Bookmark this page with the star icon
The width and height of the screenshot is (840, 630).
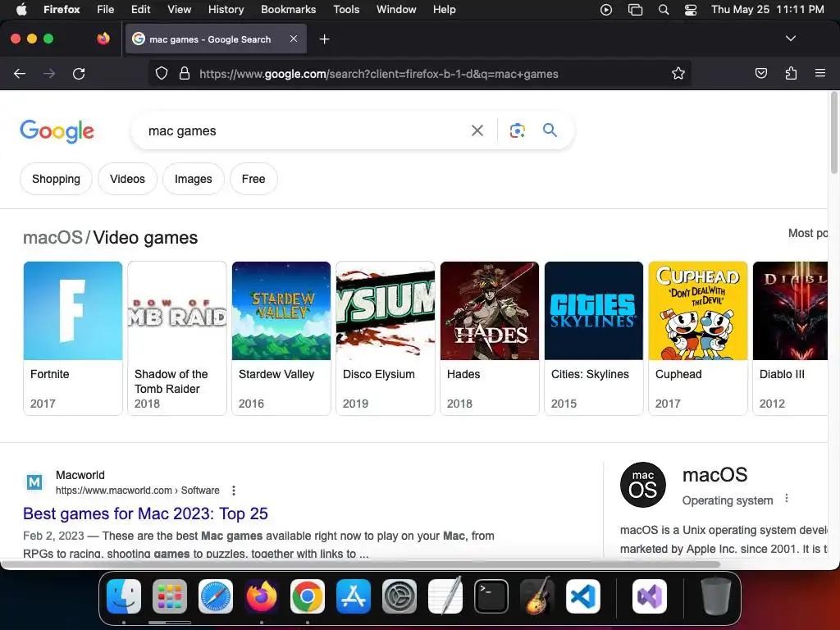point(678,73)
